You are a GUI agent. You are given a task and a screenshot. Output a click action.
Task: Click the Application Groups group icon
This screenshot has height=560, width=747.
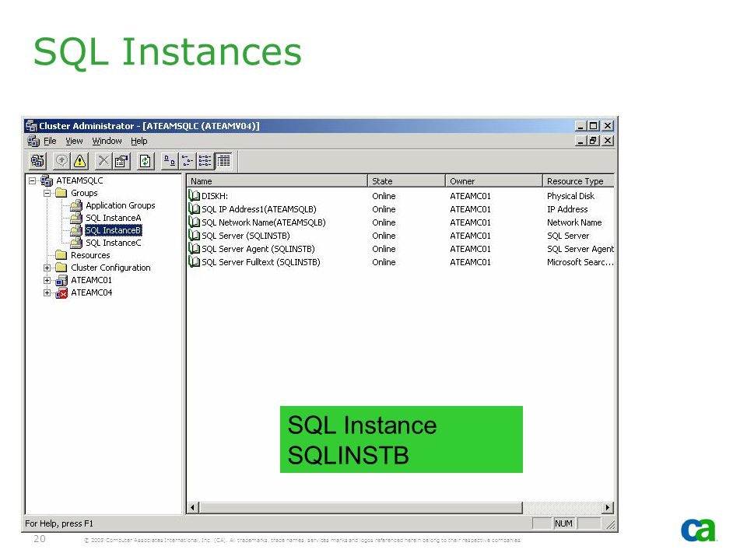(x=76, y=205)
